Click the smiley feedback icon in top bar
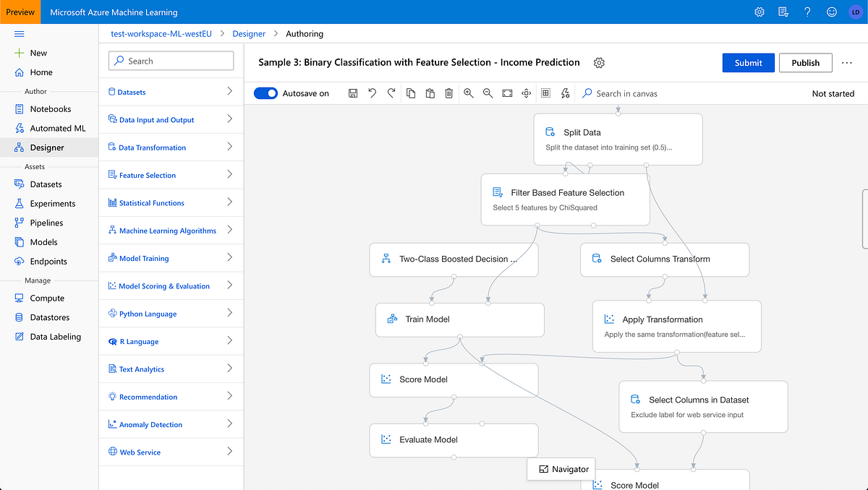Screen dimensions: 868x490 point(831,12)
